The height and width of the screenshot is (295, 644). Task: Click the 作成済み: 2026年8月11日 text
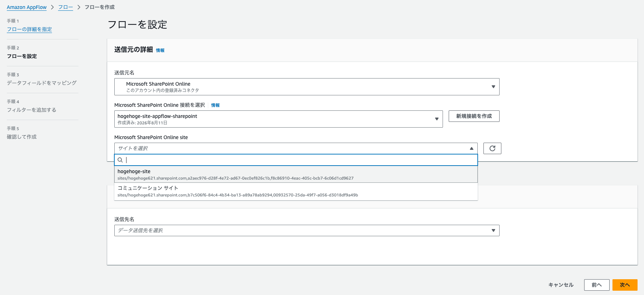tap(142, 123)
